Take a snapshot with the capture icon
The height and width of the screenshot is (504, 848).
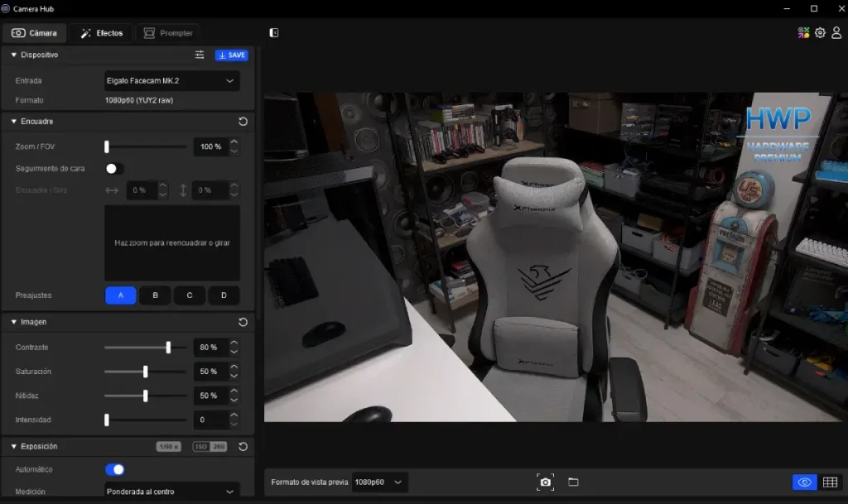tap(545, 482)
